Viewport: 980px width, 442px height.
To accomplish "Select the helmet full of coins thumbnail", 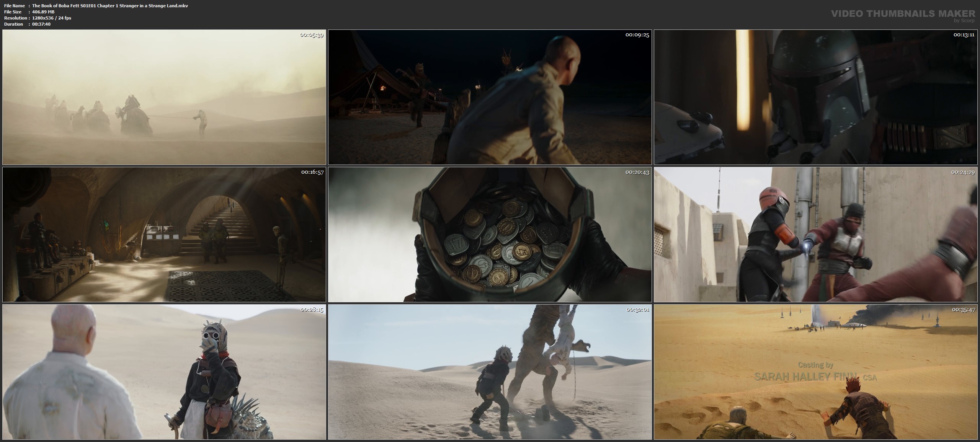I will click(490, 234).
